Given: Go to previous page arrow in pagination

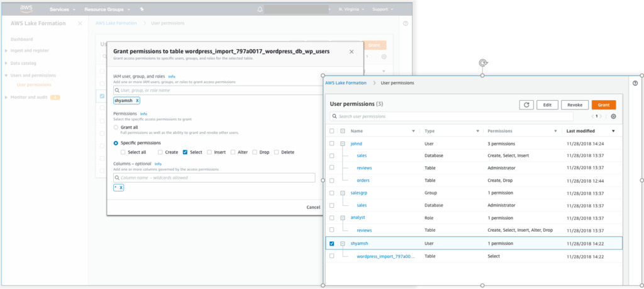Looking at the screenshot, I should [x=592, y=116].
